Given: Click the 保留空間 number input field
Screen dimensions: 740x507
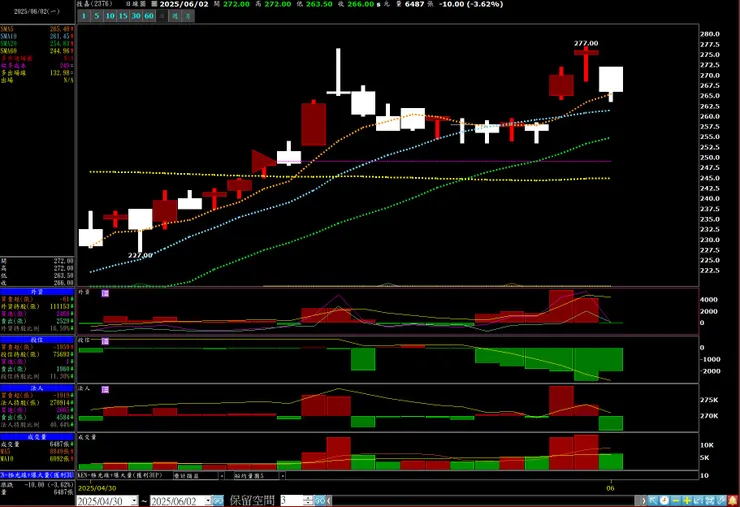Looking at the screenshot, I should pos(292,500).
